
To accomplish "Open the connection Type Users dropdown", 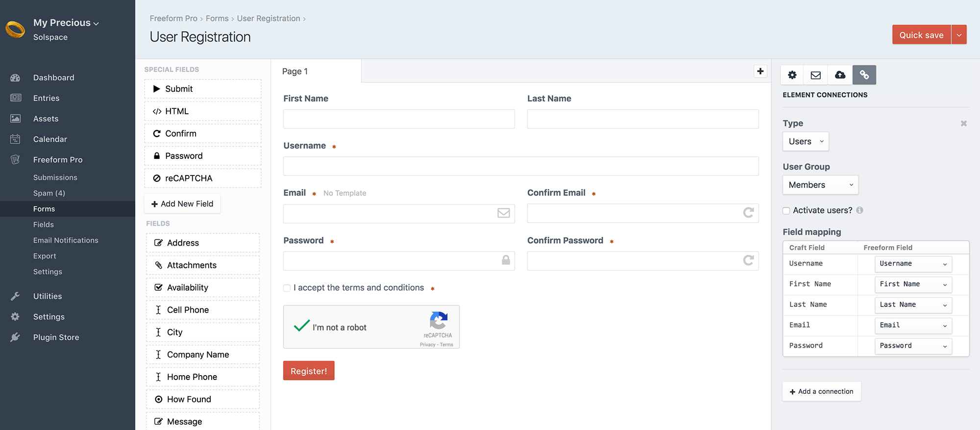I will pos(806,142).
